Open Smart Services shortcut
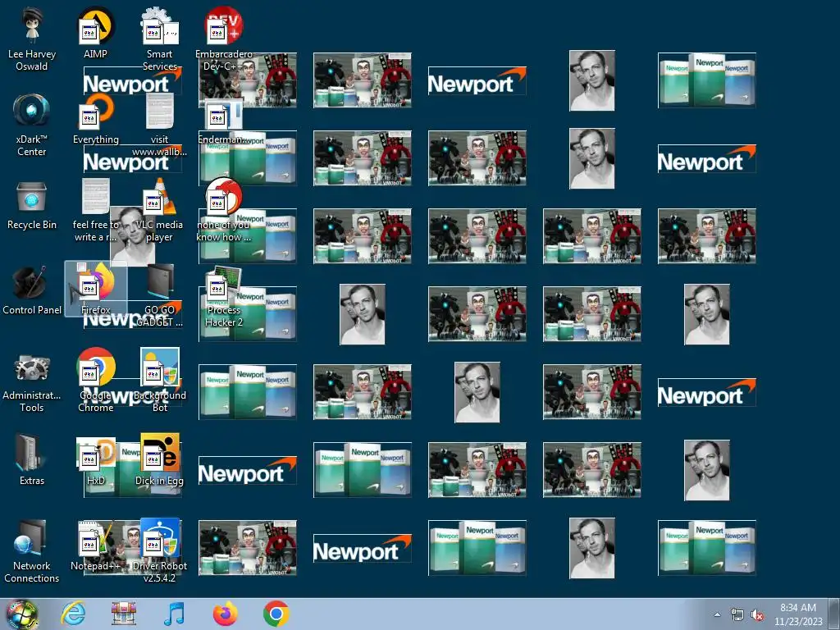Image resolution: width=840 pixels, height=630 pixels. (x=160, y=39)
